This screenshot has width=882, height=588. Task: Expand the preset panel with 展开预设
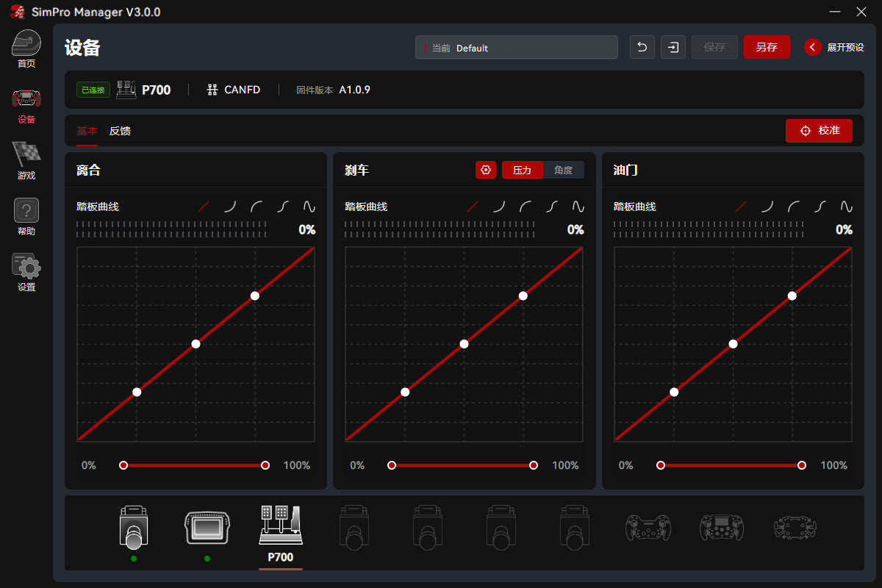coord(835,47)
